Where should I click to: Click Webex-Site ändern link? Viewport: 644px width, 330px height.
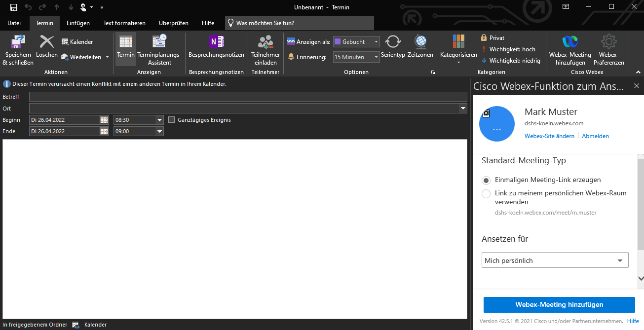pyautogui.click(x=549, y=136)
